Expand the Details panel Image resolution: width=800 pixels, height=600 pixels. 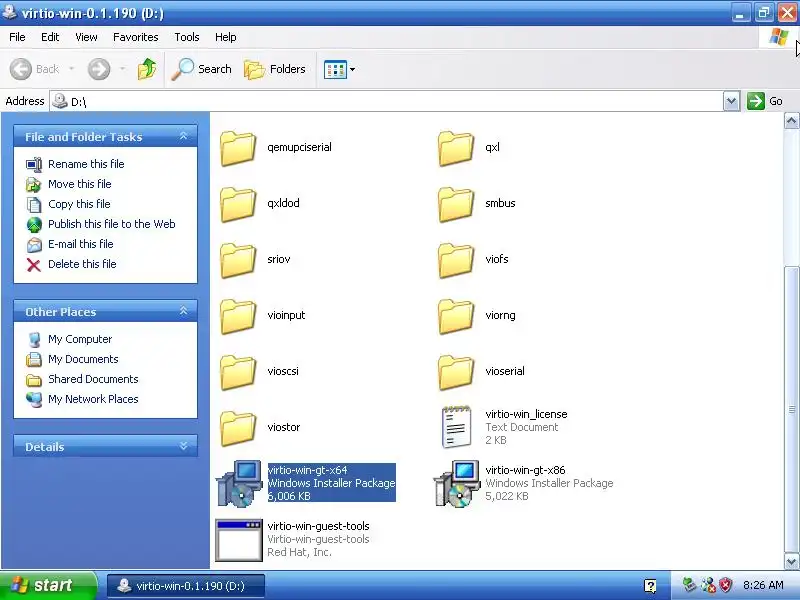coord(184,446)
